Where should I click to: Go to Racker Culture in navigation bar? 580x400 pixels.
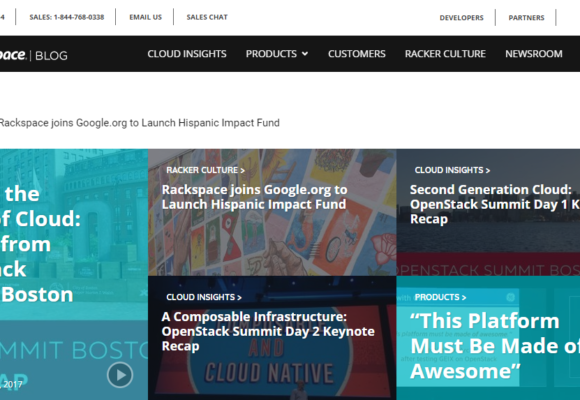click(x=445, y=54)
